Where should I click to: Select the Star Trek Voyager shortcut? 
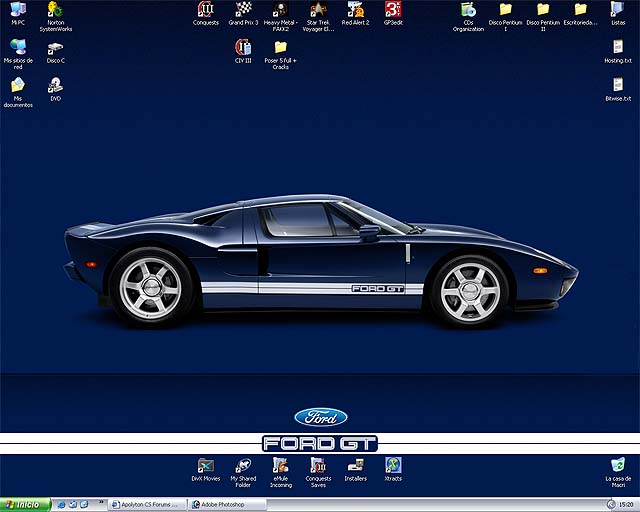[x=318, y=10]
